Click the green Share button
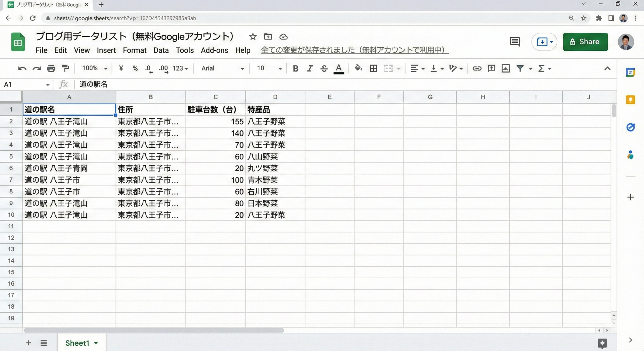The image size is (644, 351). (585, 42)
